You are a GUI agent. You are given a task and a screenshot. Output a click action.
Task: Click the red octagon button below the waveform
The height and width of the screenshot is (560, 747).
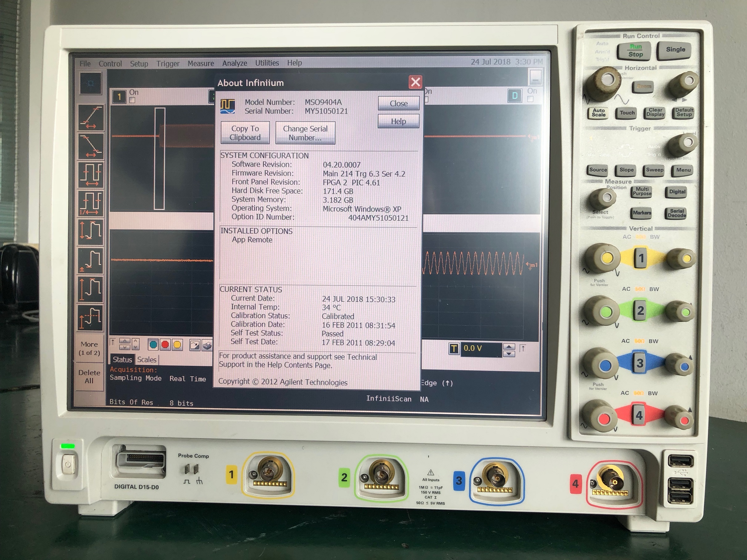(165, 345)
